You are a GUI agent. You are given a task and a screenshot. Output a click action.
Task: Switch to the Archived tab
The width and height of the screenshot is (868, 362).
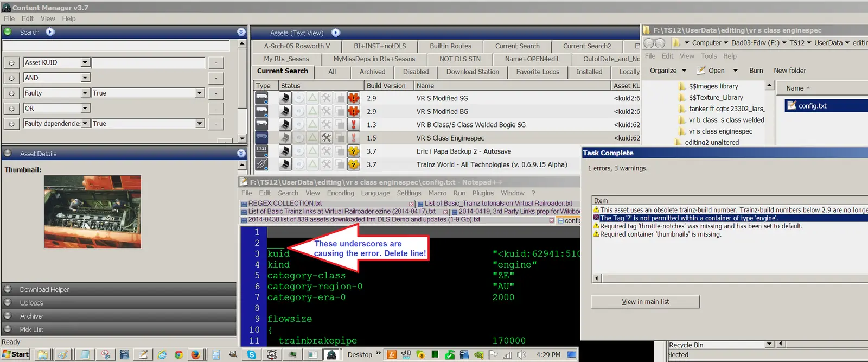[372, 72]
